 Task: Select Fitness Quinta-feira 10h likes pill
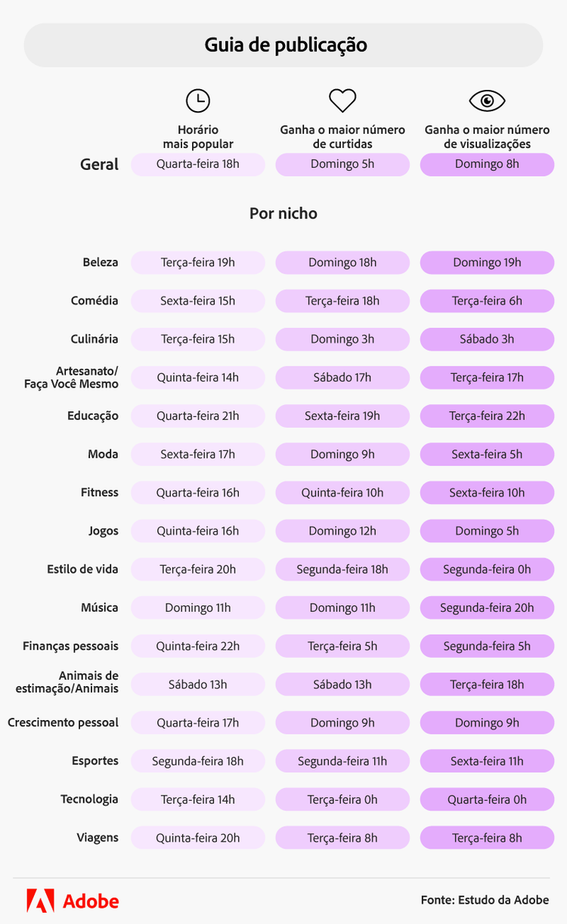[342, 493]
